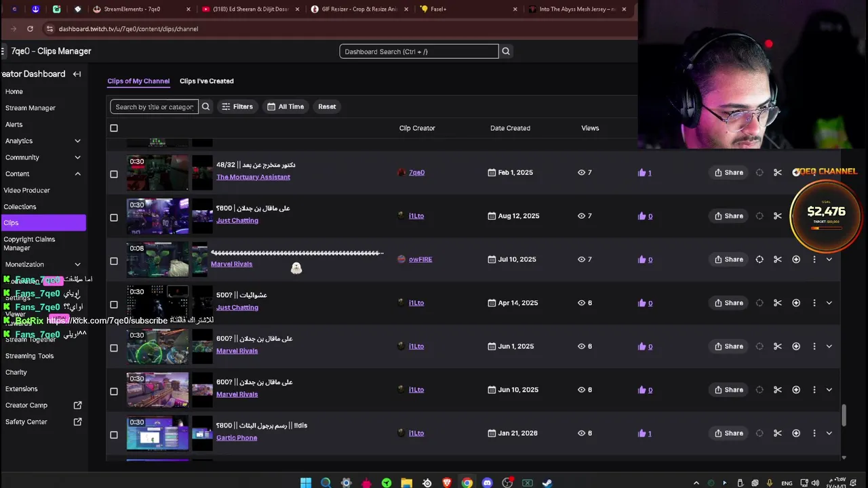This screenshot has height=488, width=868.
Task: Open The Mortuary Assistant category link
Action: [253, 177]
